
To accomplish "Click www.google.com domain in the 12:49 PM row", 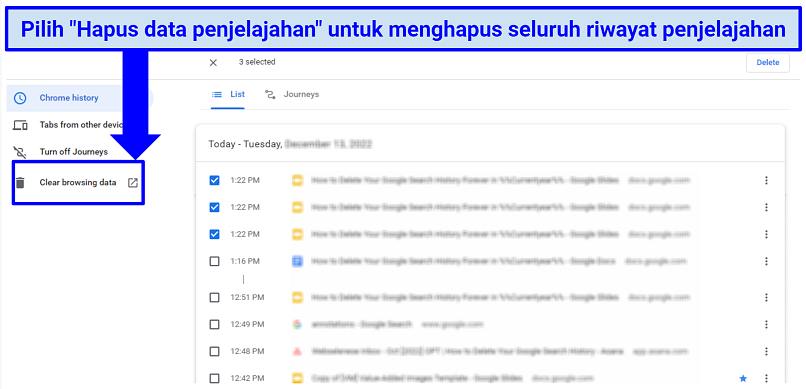I will click(x=453, y=324).
